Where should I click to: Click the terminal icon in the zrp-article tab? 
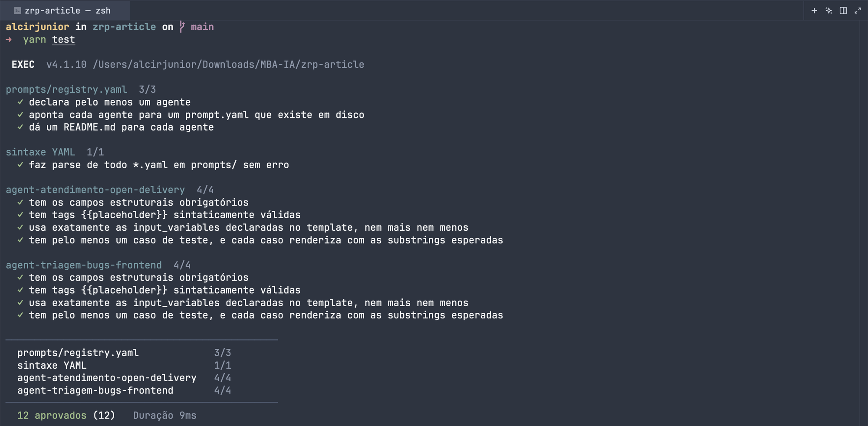[x=17, y=10]
